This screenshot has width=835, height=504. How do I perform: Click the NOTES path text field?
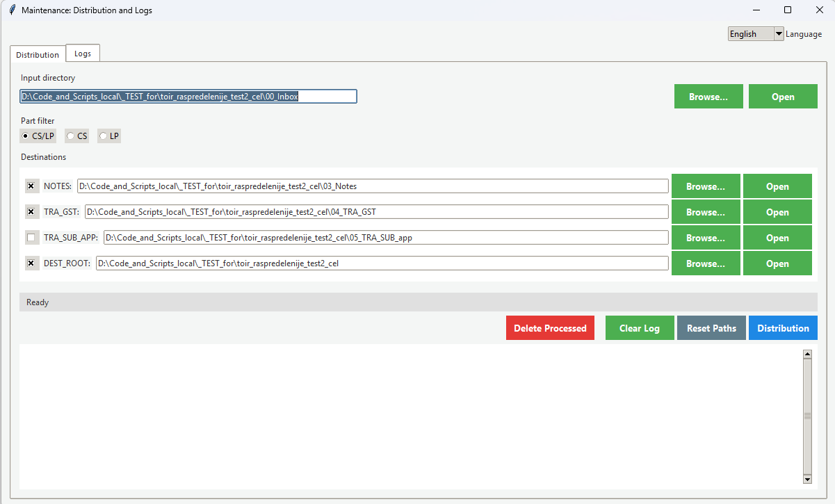[373, 186]
